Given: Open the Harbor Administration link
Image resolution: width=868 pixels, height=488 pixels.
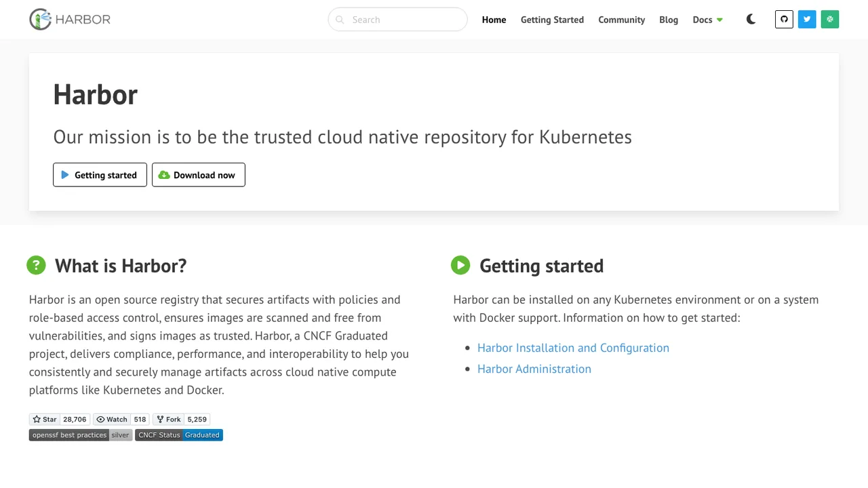Looking at the screenshot, I should 534,369.
